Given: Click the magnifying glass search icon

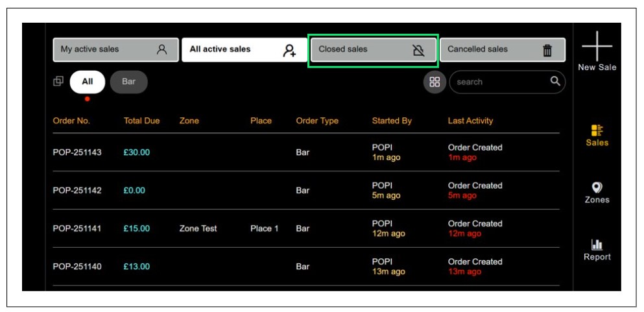Looking at the screenshot, I should pos(555,82).
